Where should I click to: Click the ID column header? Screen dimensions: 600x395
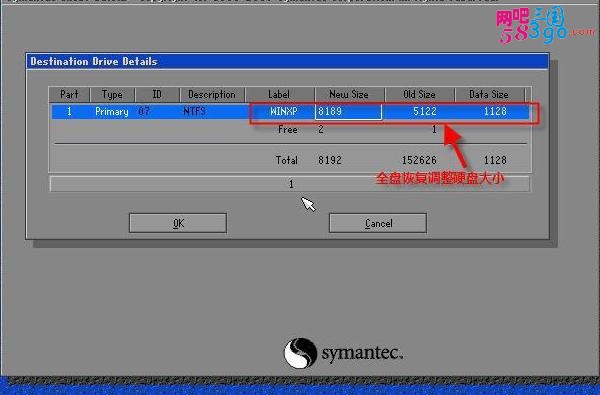click(x=157, y=95)
